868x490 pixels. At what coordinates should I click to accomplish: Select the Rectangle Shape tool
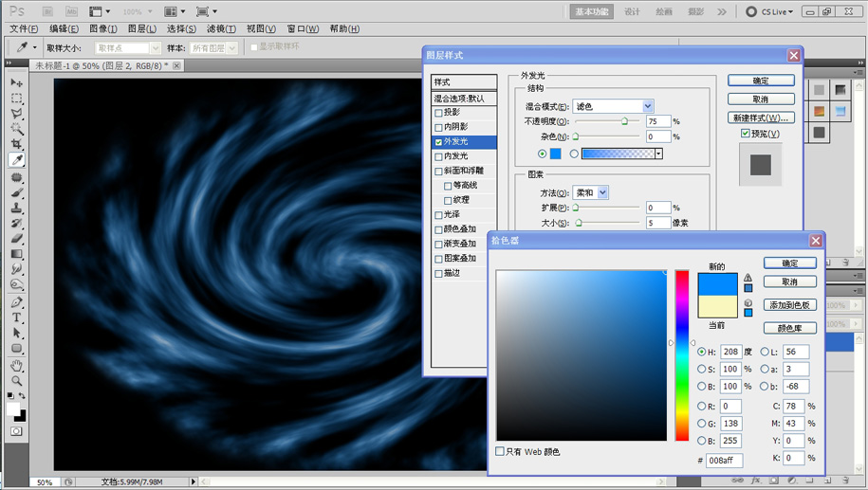(x=17, y=349)
